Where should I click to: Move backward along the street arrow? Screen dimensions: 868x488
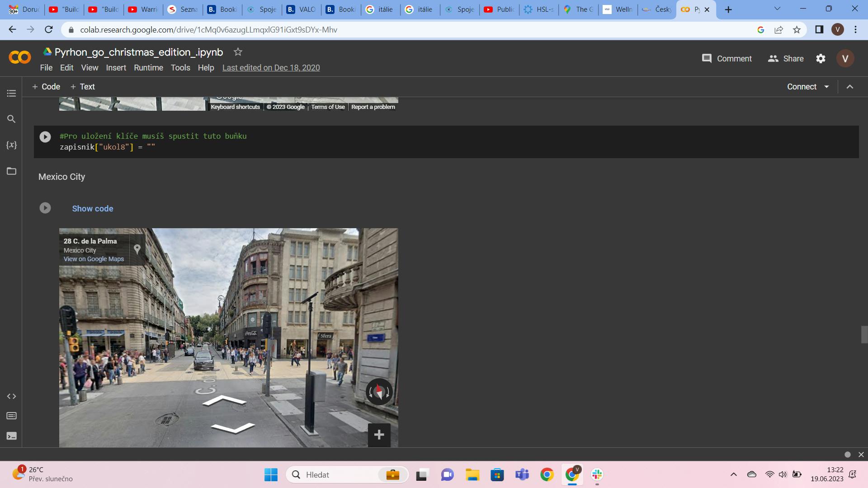[233, 427]
